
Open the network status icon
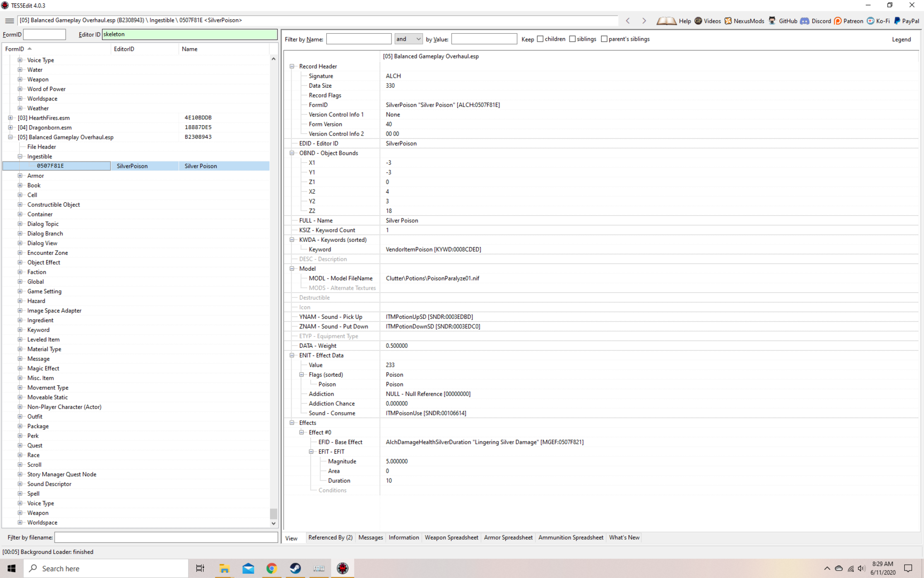pyautogui.click(x=850, y=568)
